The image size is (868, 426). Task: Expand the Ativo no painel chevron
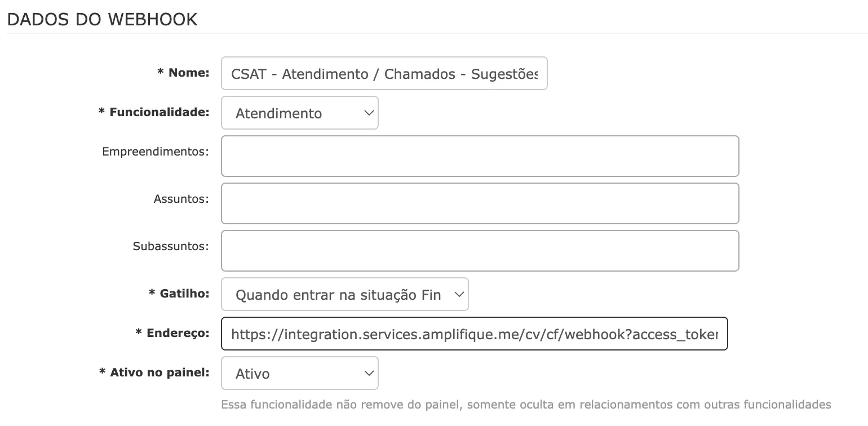(x=369, y=374)
